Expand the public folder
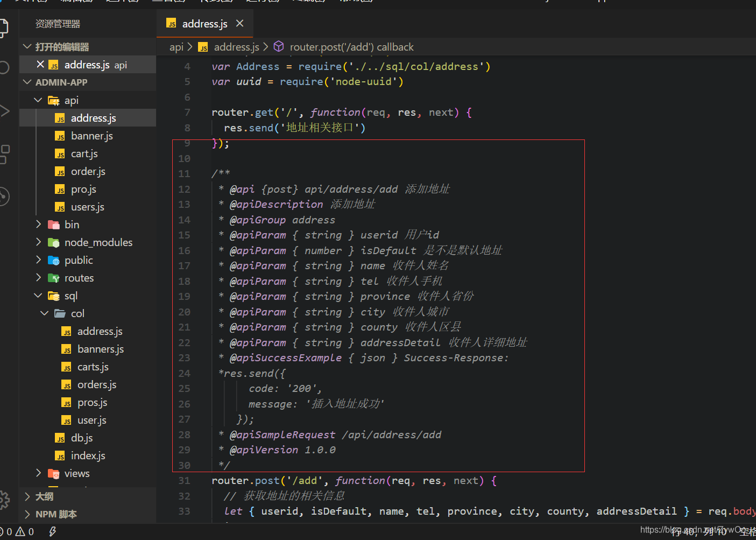 (38, 260)
